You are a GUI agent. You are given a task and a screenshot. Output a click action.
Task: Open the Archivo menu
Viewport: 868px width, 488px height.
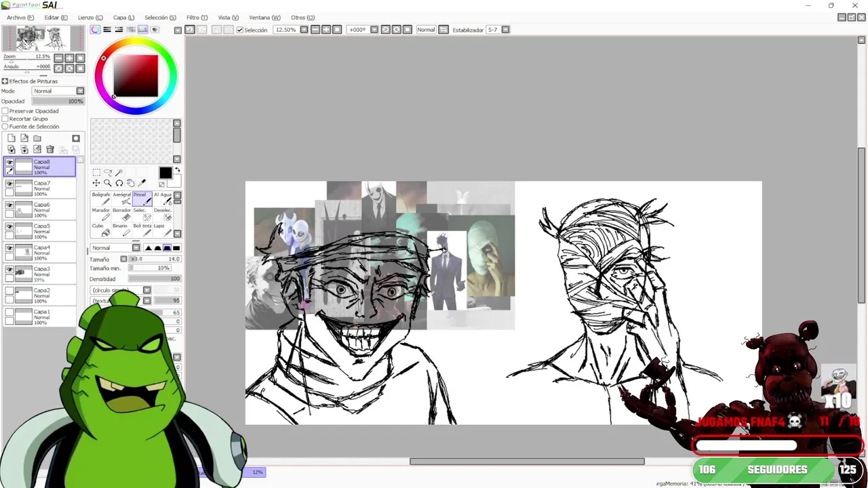tap(20, 18)
